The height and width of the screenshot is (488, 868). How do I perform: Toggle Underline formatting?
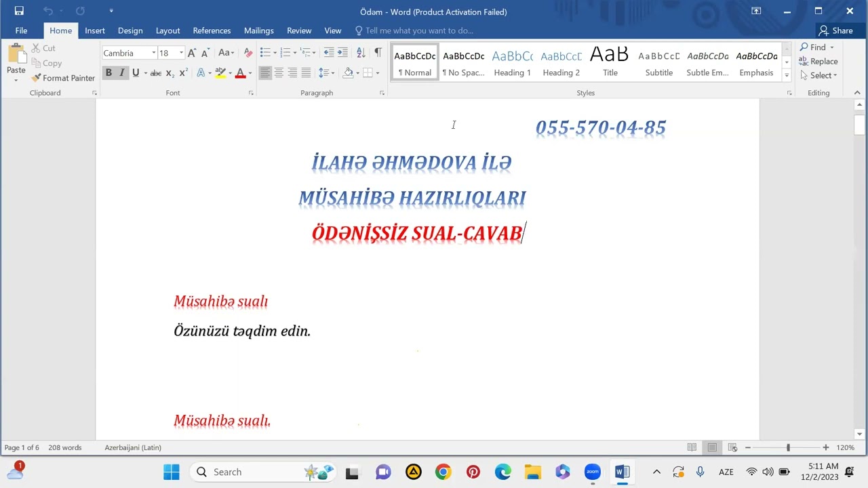pyautogui.click(x=136, y=73)
